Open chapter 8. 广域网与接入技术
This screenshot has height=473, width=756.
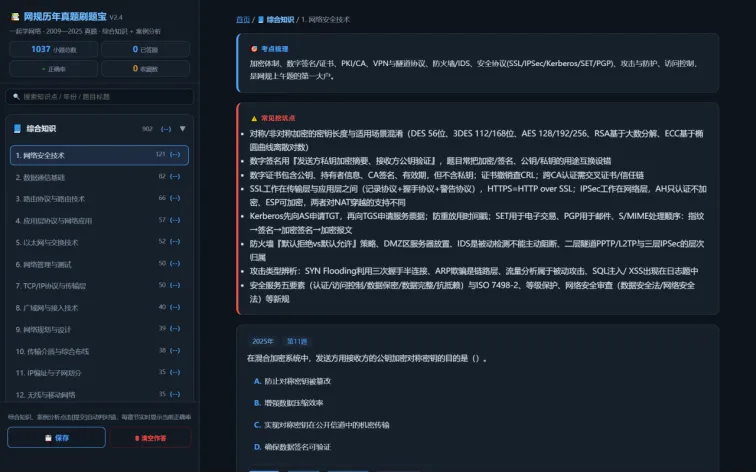(99, 308)
